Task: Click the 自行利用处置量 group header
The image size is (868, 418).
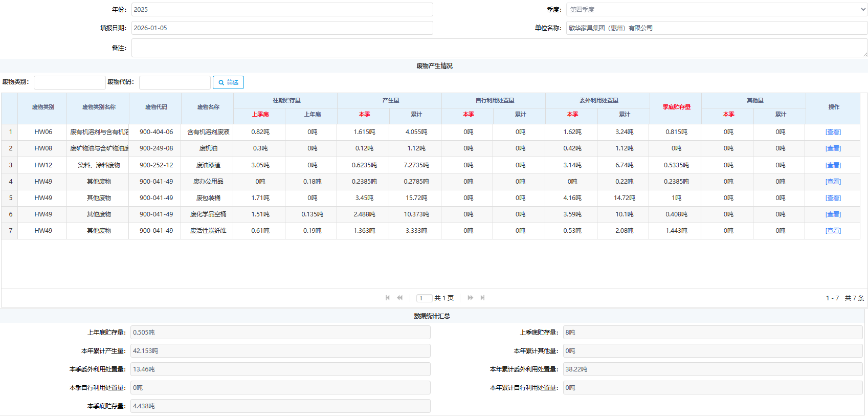Action: (x=495, y=101)
